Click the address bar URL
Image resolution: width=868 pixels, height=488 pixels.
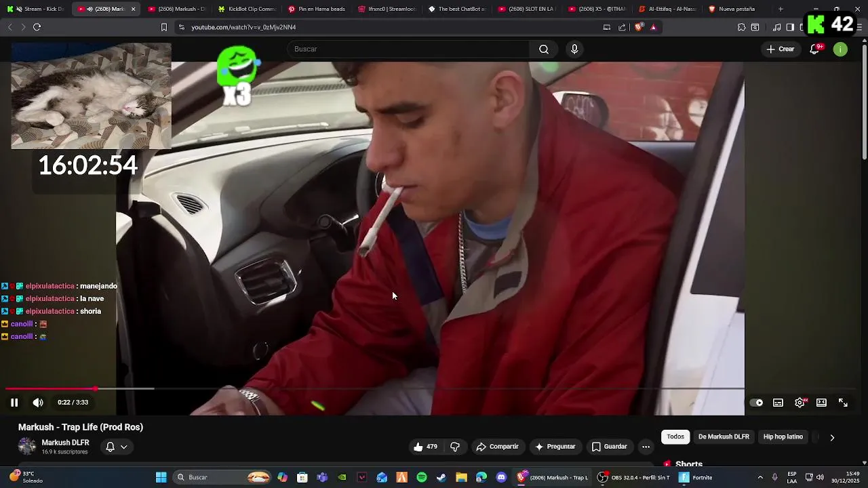243,27
